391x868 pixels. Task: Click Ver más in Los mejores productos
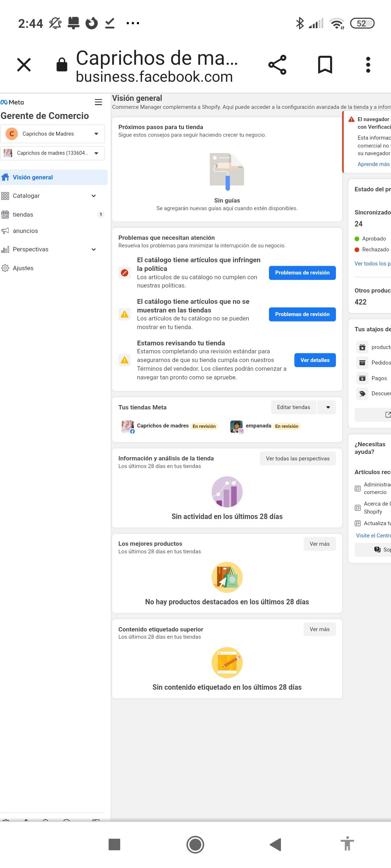(320, 544)
